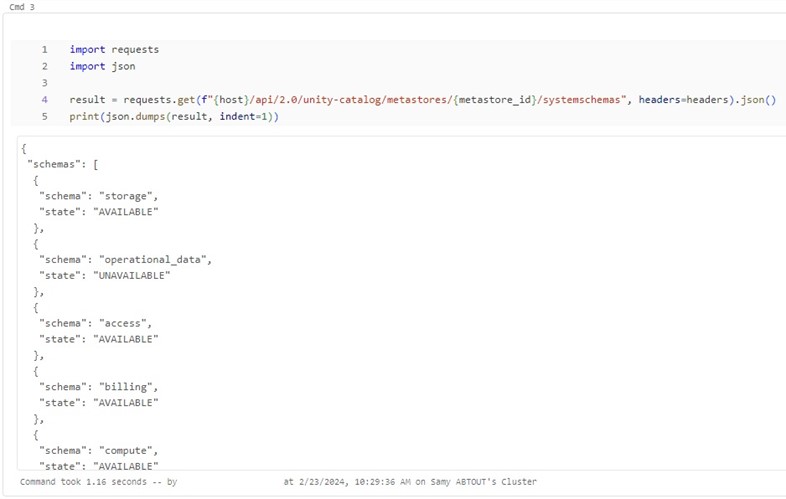Screen dimensions: 786x499
Task: Click 'Command took 1.16 seconds' footer text
Action: (83, 482)
